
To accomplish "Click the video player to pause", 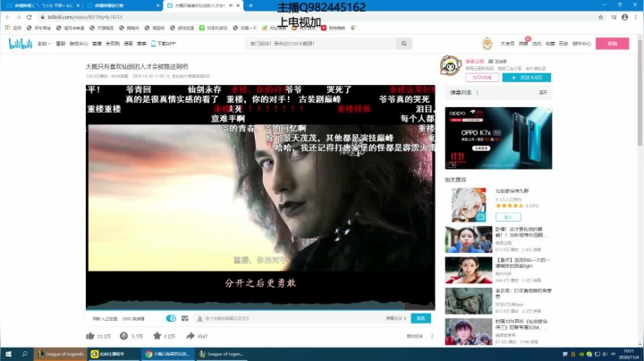I will pyautogui.click(x=260, y=197).
